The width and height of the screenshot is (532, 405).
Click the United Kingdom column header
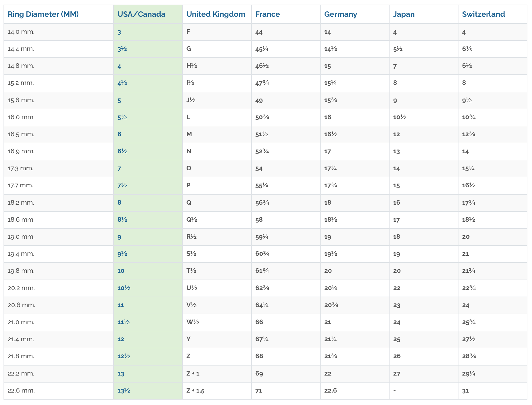(217, 14)
